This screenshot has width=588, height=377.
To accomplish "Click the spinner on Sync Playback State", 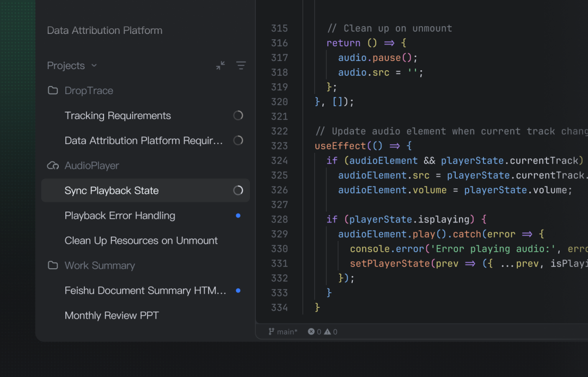I will coord(238,190).
